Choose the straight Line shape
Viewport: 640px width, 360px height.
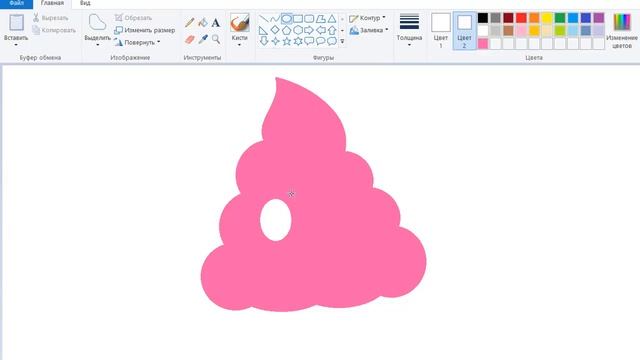[264, 19]
